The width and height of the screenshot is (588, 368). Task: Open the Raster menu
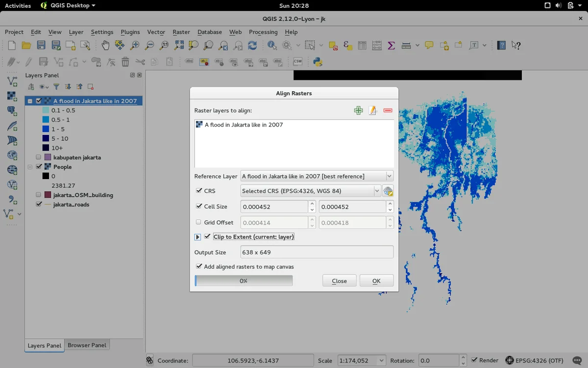[181, 32]
